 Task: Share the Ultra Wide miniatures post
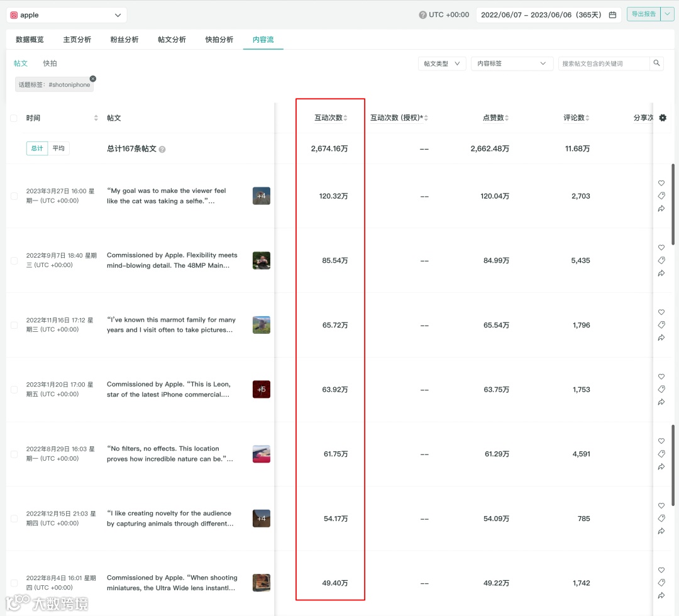[x=661, y=596]
